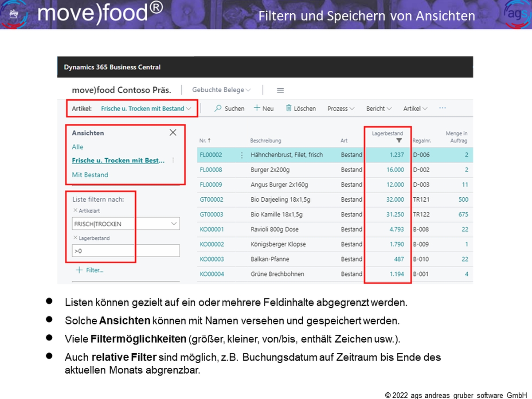Open the Suchen search action

(229, 108)
